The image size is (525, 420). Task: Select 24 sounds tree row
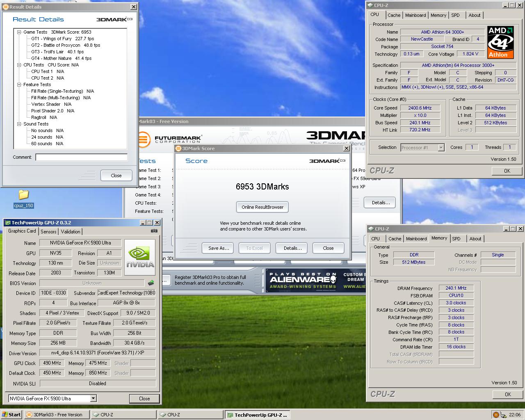47,137
